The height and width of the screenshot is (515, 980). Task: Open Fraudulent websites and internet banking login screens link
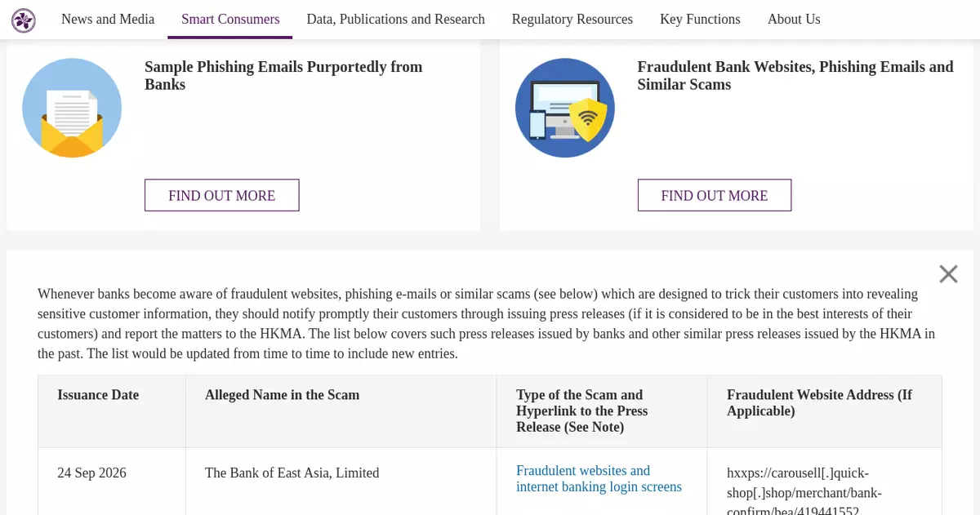[599, 478]
